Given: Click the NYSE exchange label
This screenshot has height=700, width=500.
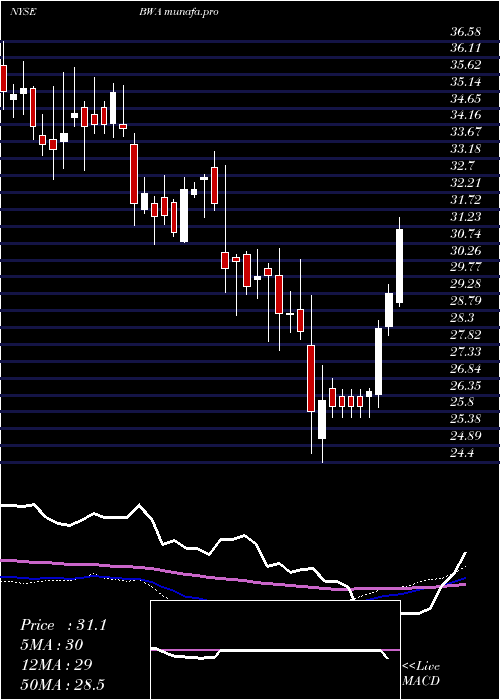Looking at the screenshot, I should click(23, 12).
